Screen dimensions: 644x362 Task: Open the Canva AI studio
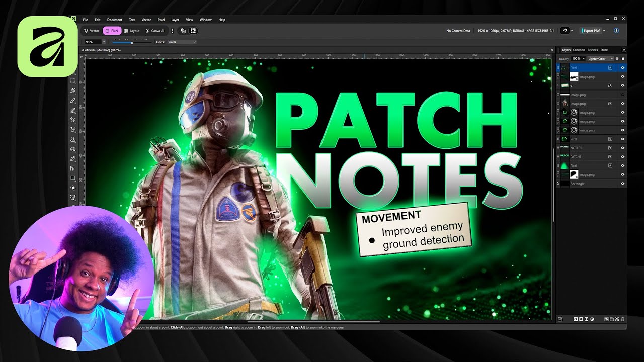click(x=155, y=31)
